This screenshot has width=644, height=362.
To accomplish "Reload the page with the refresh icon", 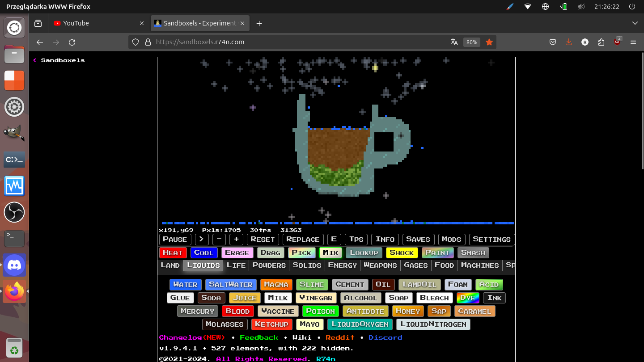I will [72, 42].
